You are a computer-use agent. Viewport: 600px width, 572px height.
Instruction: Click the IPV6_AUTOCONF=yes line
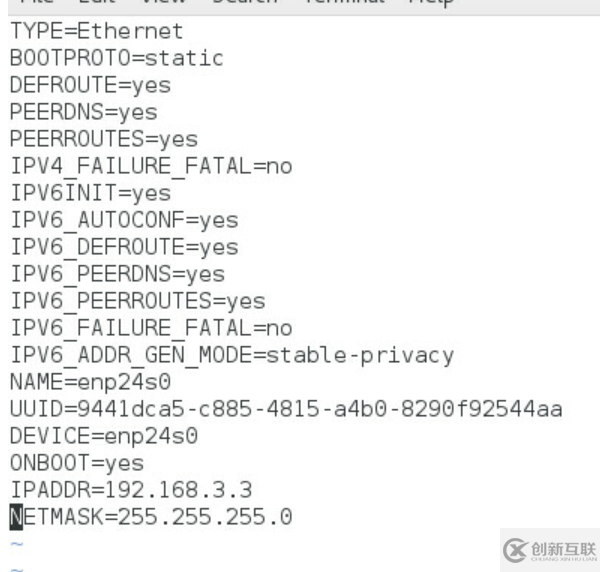[x=124, y=220]
